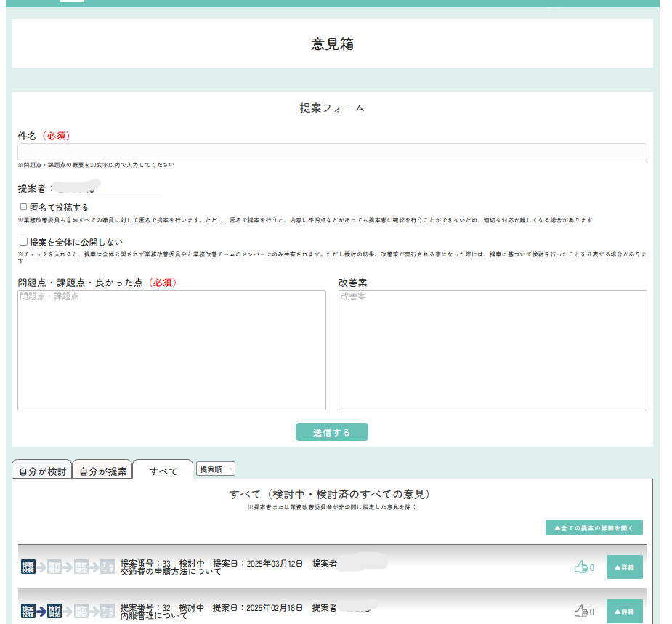Expand details of proposal 33 with 詳細 button

(624, 567)
